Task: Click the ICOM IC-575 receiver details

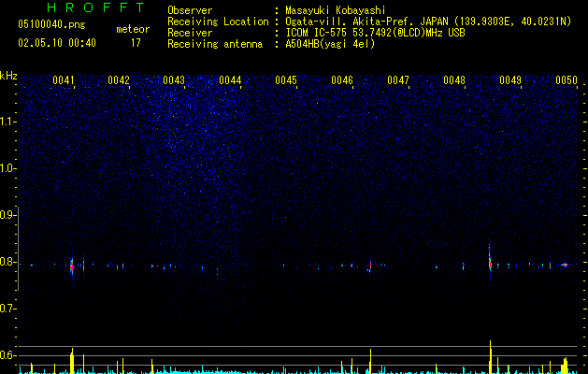Action: pos(376,33)
